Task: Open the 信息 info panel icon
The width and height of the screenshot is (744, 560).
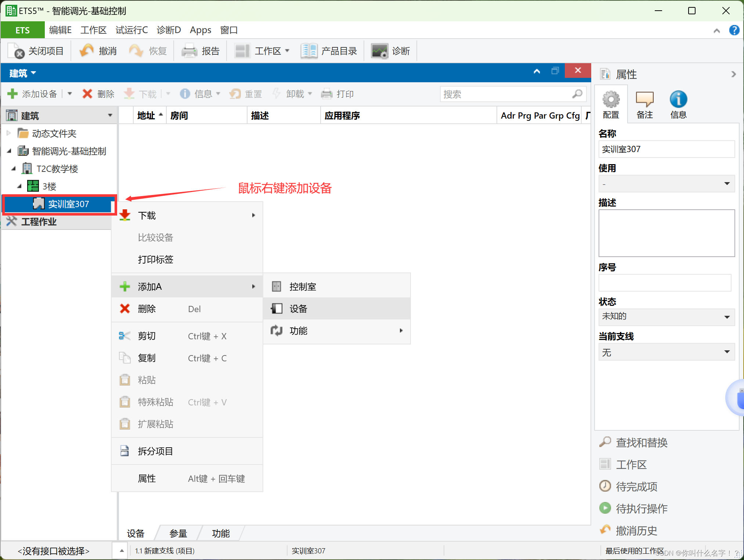Action: click(x=678, y=99)
